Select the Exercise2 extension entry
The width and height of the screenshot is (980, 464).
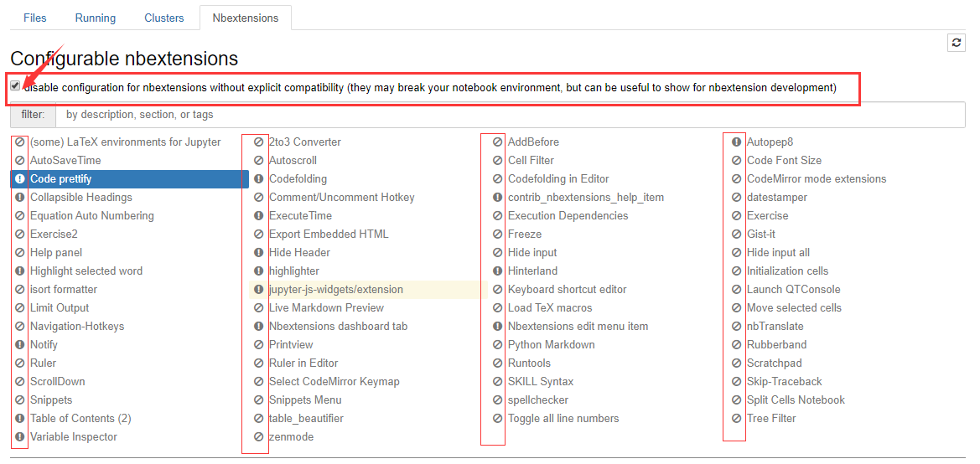tap(54, 235)
